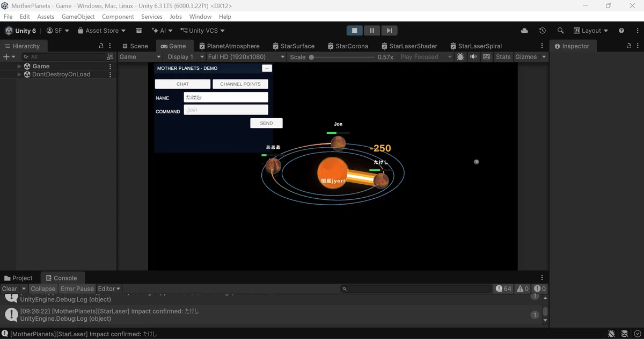
Task: Toggle info message count filter in Console
Action: tap(503, 288)
